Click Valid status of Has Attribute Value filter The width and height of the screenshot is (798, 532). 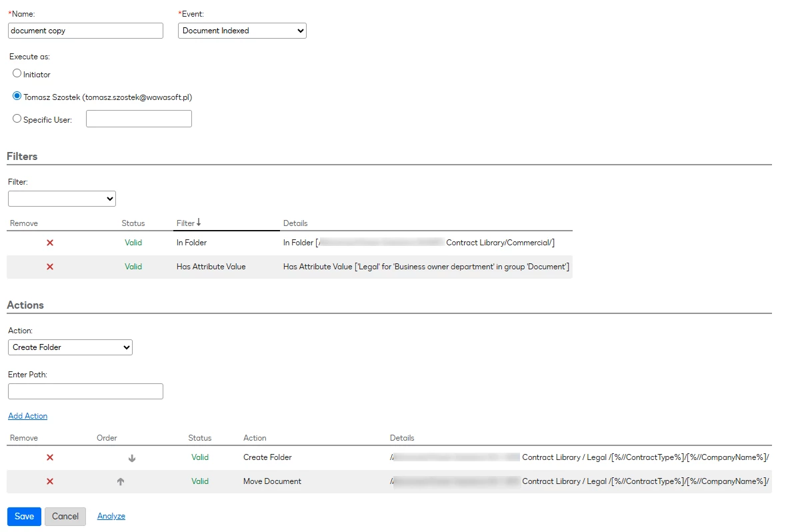(x=133, y=267)
